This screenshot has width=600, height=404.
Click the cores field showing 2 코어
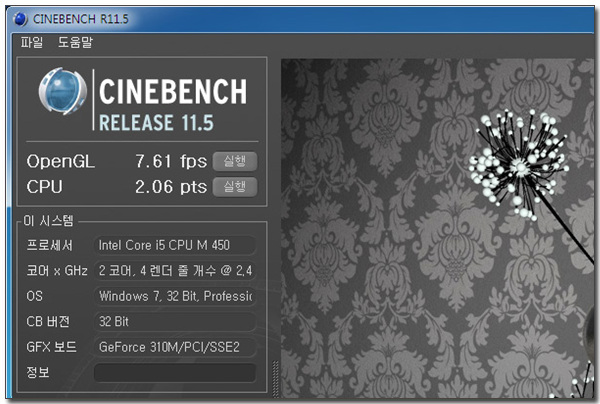point(175,270)
